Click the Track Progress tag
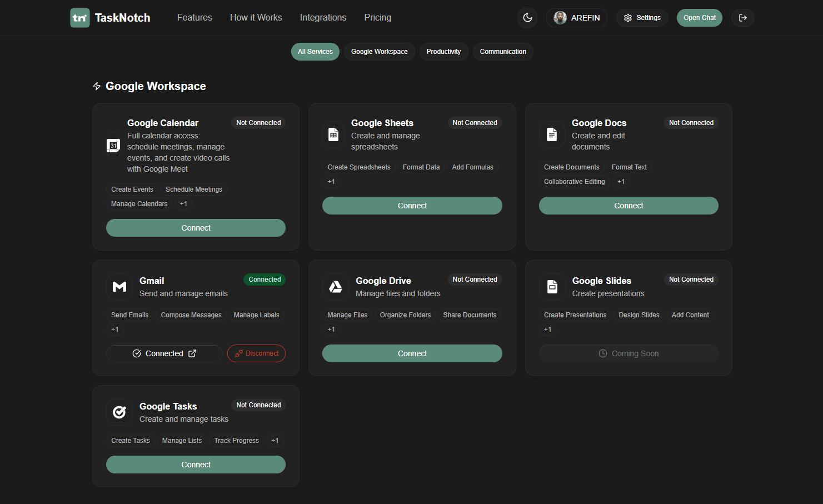The width and height of the screenshot is (823, 504). click(x=237, y=441)
